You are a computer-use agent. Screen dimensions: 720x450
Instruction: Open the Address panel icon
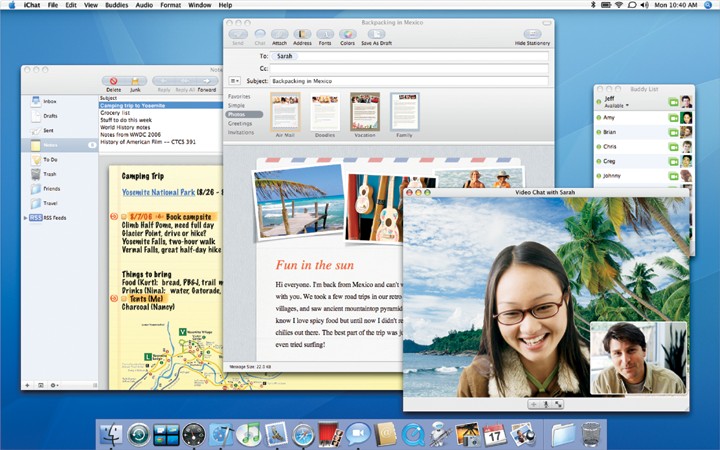tap(302, 34)
